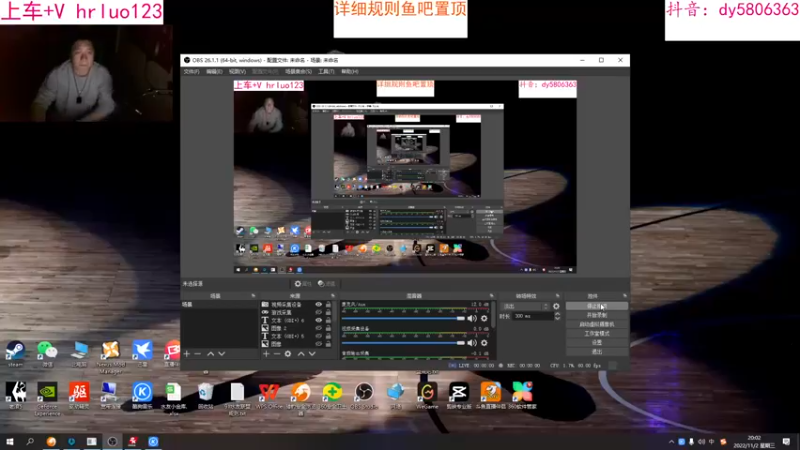This screenshot has height=450, width=800.
Task: Open the 视图(V) menu in OBS
Action: [237, 71]
